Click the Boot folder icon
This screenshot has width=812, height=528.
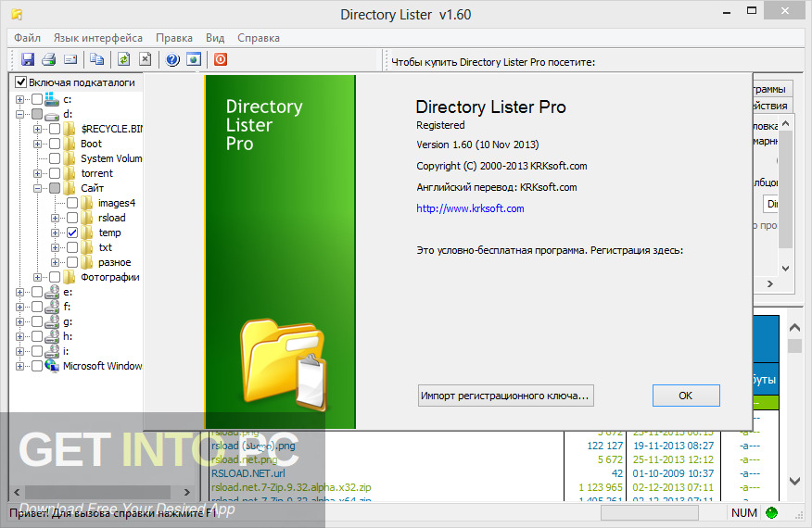(70, 144)
